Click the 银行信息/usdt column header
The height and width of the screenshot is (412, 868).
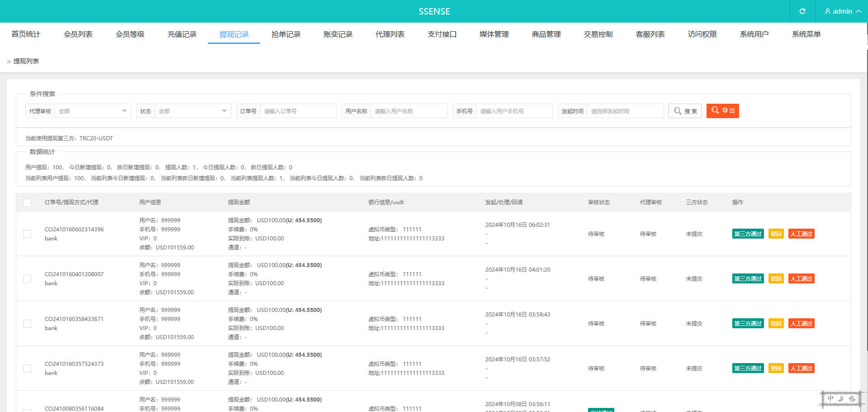(386, 202)
